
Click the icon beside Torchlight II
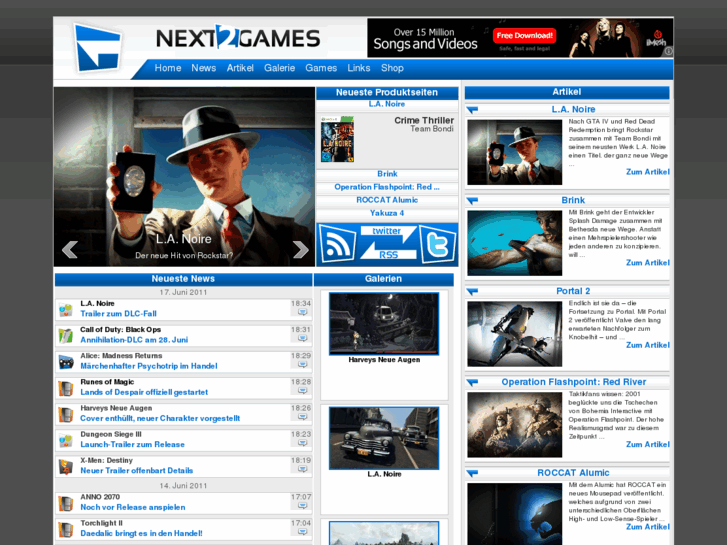click(x=66, y=530)
